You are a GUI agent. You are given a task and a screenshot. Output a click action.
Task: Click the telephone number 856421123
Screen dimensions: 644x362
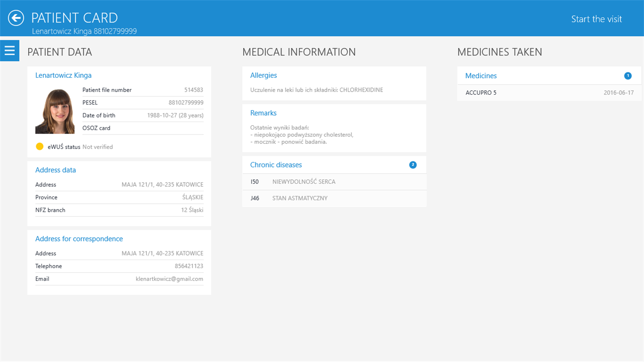(189, 266)
